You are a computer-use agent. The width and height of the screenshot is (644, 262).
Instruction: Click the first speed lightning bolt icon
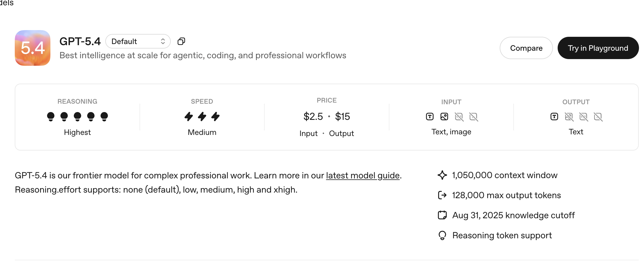point(189,117)
